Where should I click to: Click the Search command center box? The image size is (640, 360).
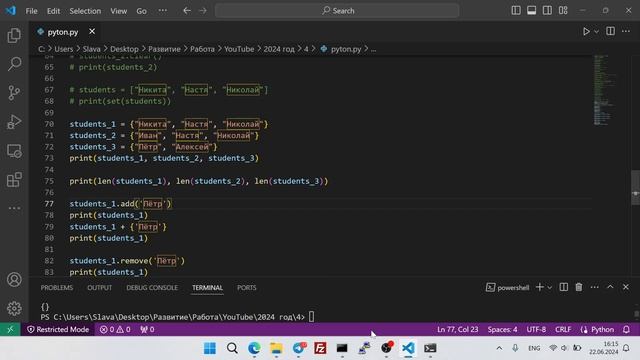pos(337,11)
